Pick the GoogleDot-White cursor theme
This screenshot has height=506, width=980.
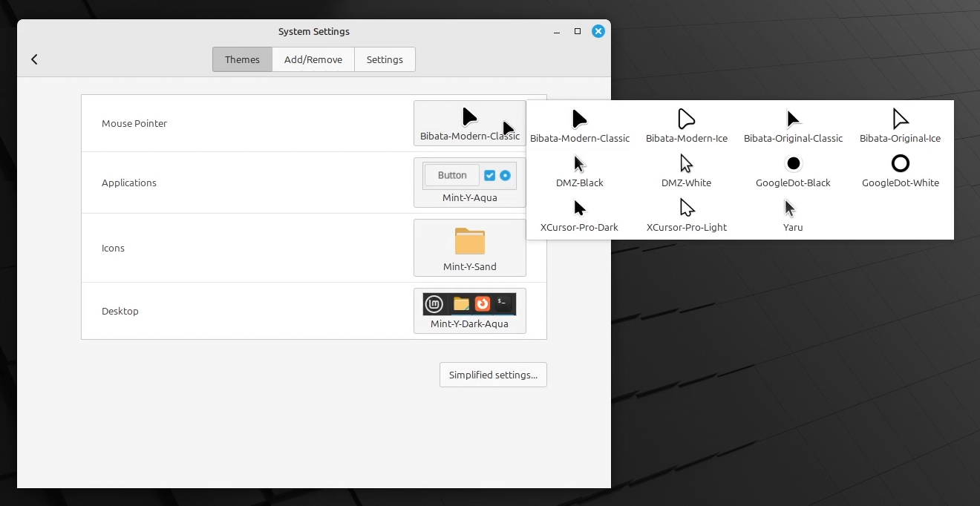900,170
